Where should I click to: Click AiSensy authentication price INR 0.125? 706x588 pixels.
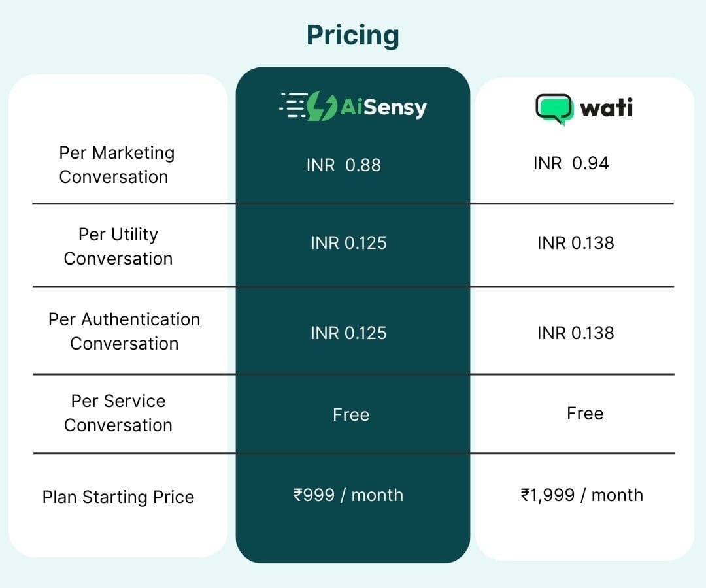click(348, 333)
